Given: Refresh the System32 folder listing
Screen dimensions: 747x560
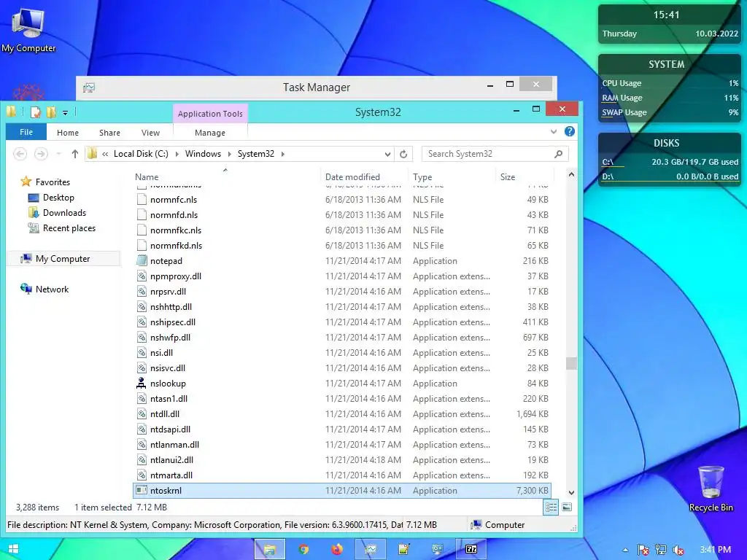Looking at the screenshot, I should (x=403, y=154).
